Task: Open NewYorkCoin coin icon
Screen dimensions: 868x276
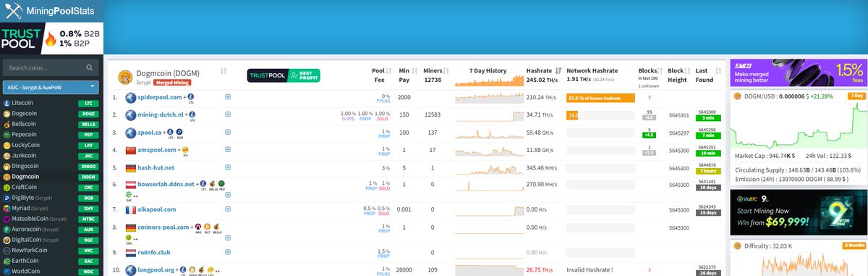Action: (x=7, y=250)
